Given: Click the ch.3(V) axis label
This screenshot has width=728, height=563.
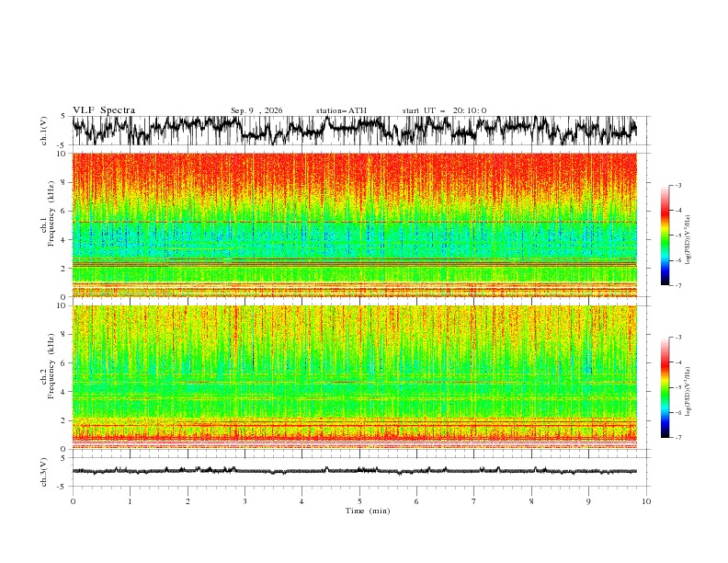Looking at the screenshot, I should 44,472.
